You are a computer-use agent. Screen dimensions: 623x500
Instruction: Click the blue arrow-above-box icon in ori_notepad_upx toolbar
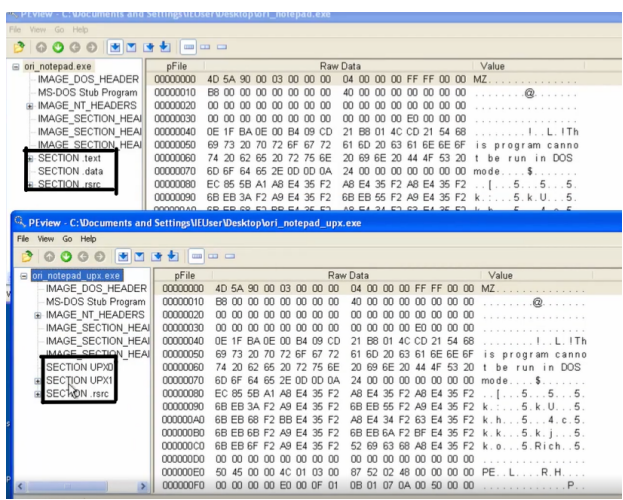(173, 256)
